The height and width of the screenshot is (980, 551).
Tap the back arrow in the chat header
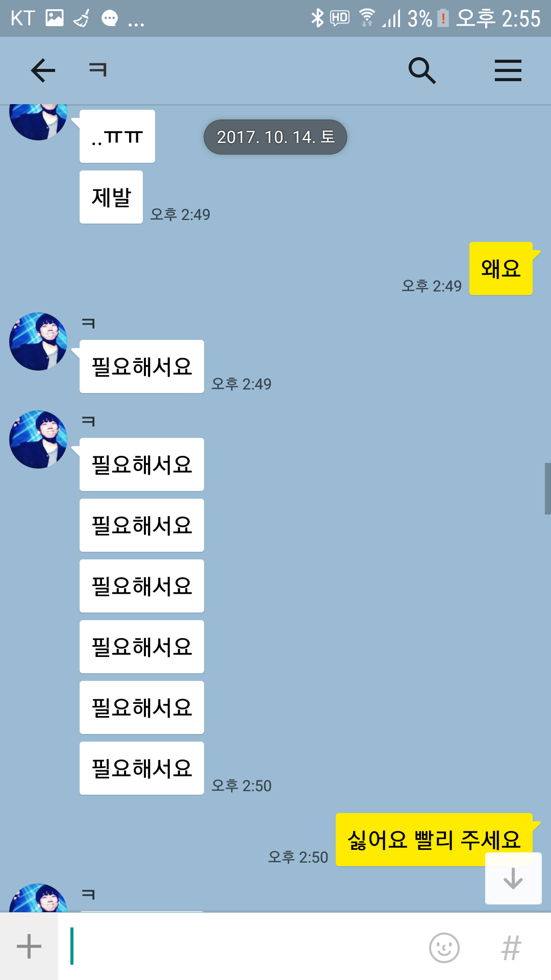(43, 70)
